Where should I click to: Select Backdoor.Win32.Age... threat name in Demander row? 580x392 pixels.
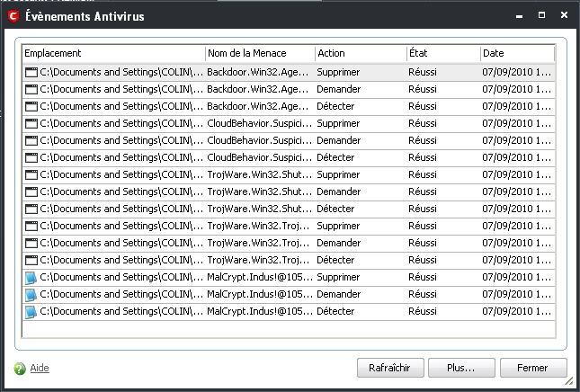click(257, 89)
